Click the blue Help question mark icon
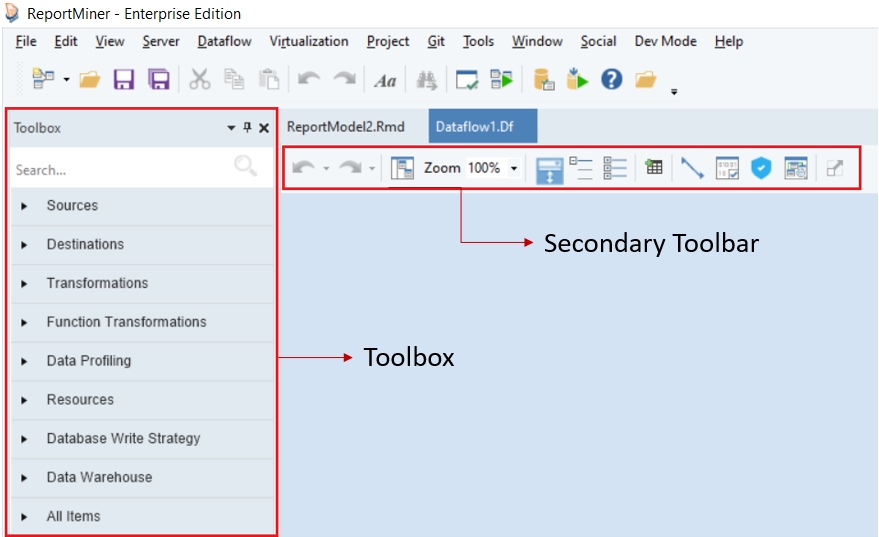 612,80
